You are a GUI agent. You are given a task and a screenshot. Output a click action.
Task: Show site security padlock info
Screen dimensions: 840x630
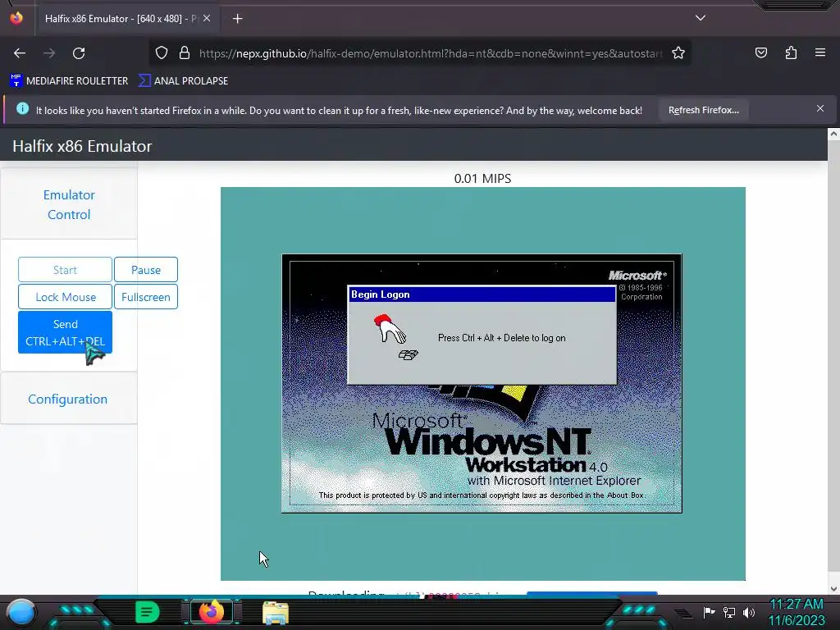click(185, 53)
